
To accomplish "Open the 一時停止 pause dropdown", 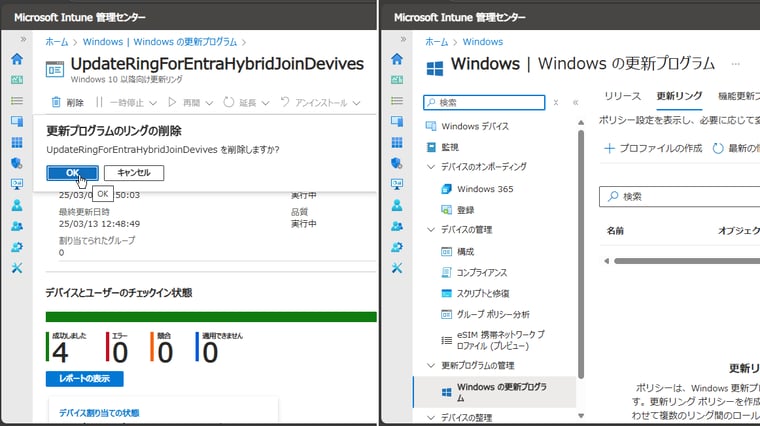I will pyautogui.click(x=126, y=102).
